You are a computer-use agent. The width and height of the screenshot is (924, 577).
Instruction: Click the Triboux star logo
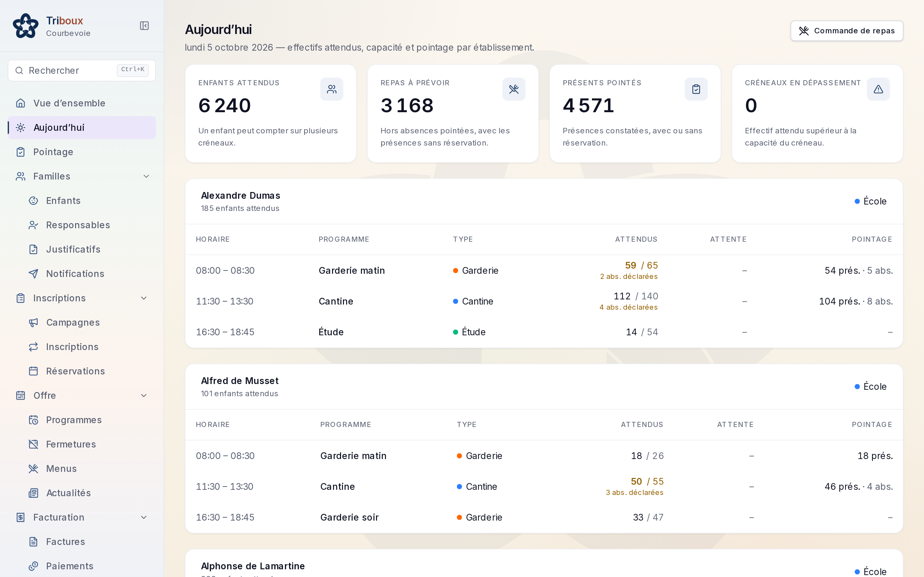(26, 26)
